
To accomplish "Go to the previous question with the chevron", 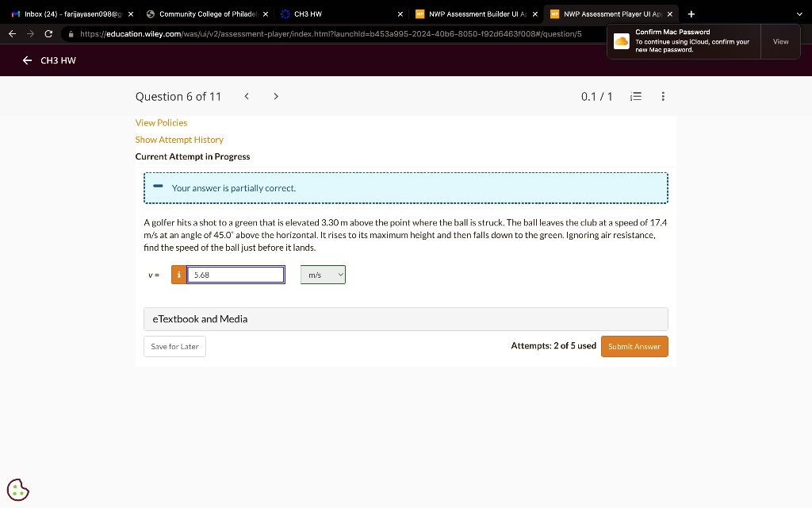I will (247, 95).
